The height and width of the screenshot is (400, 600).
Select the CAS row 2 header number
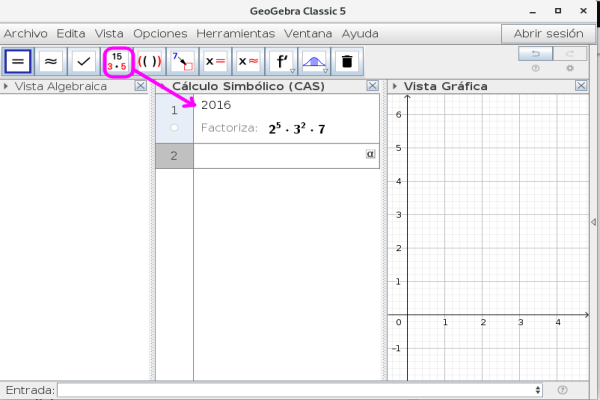click(x=174, y=156)
